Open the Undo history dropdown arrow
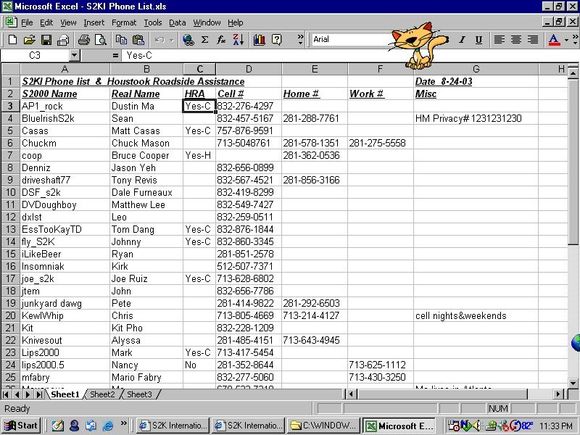580x435 pixels. tap(172, 40)
